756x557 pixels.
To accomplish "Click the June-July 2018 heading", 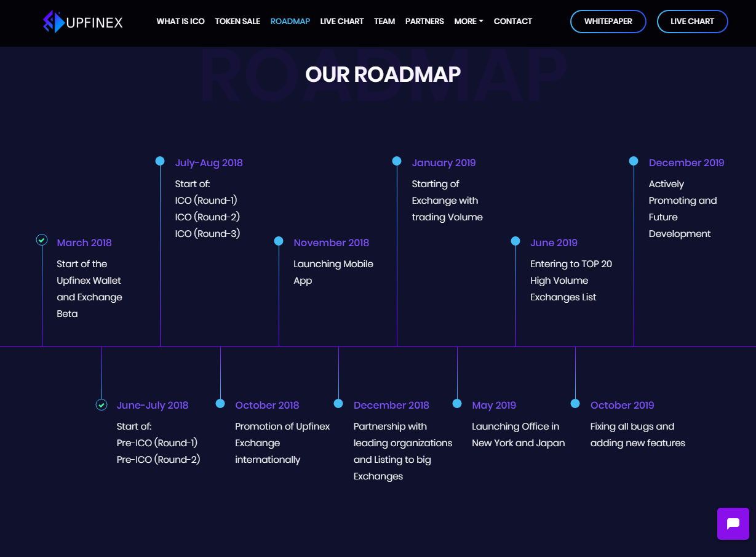I will click(153, 405).
